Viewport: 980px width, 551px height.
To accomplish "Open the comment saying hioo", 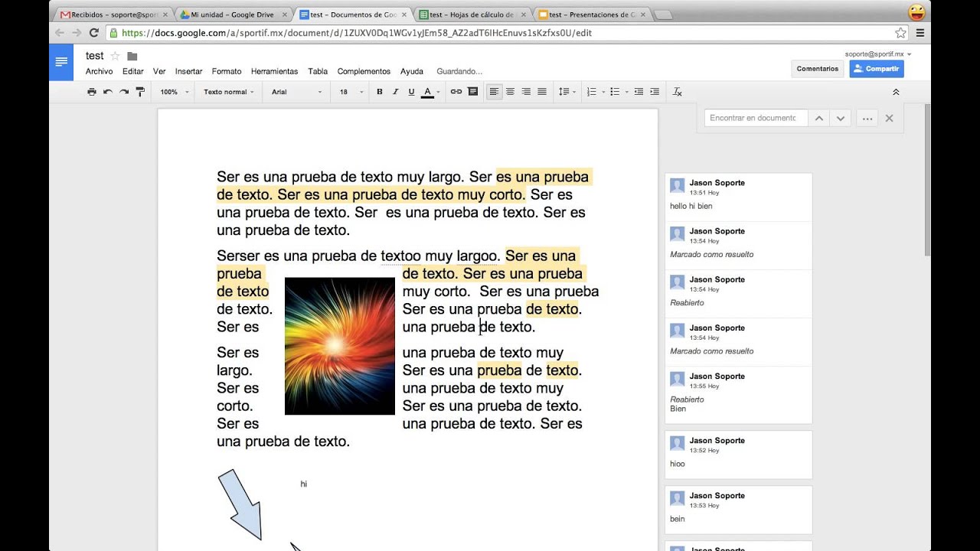I will (738, 455).
